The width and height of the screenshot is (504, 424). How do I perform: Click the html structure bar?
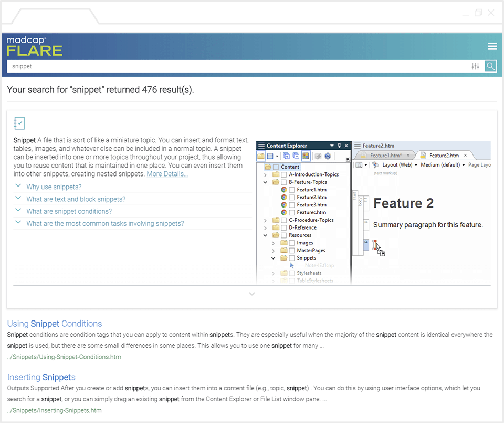355,223
